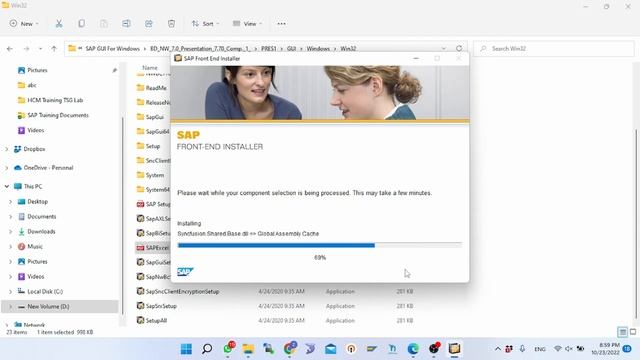Viewport: 640px width, 360px height.
Task: Open Music in the navigation pane
Action: 35,247
